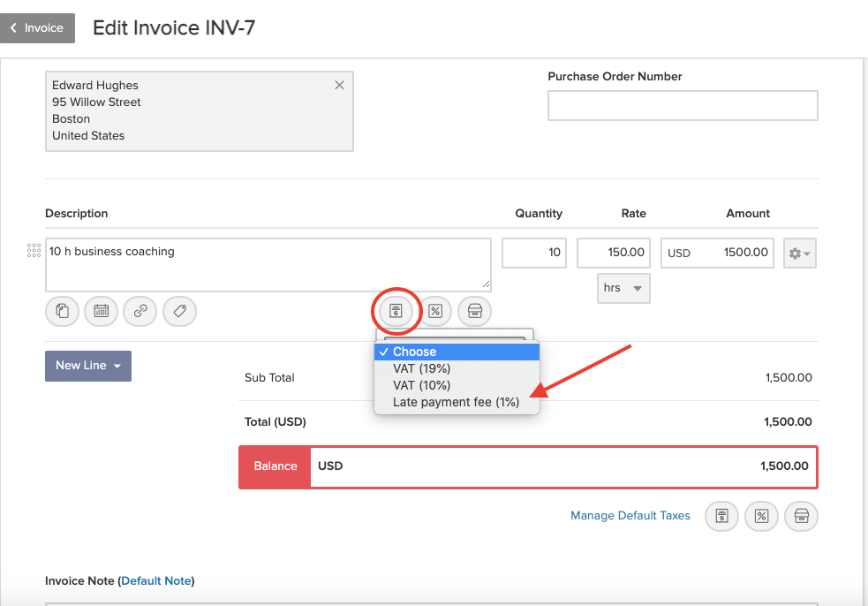Click the line item archive box icon
Viewport: 868px width, 606px height.
coord(474,311)
